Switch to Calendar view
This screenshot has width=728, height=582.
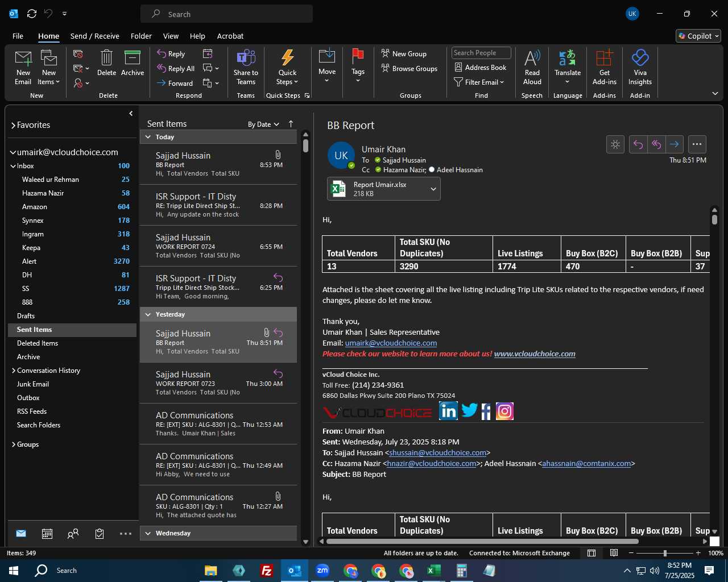[47, 534]
